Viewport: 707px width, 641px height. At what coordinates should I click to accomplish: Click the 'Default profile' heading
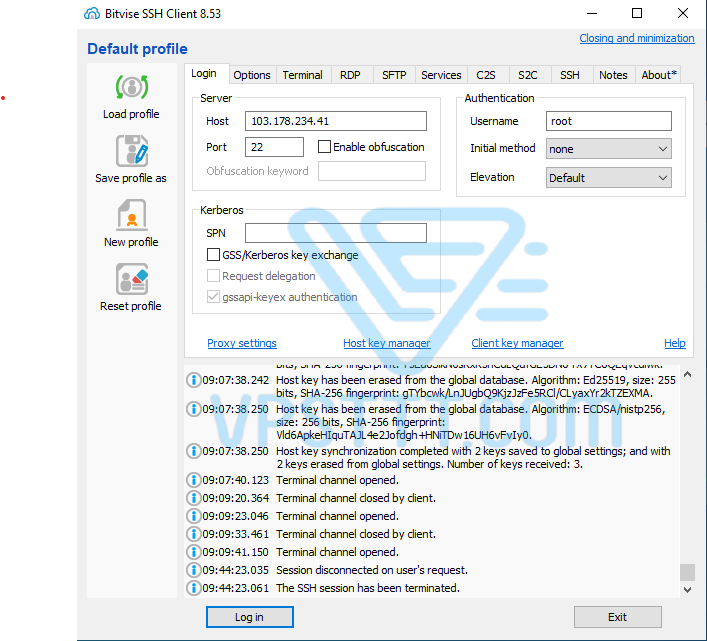click(138, 49)
